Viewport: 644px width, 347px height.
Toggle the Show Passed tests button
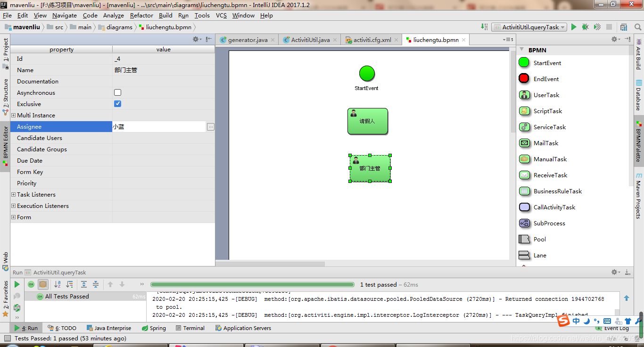[31, 284]
